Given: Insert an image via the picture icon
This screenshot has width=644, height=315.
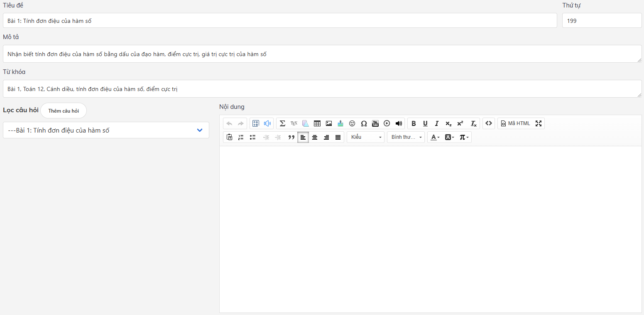Looking at the screenshot, I should (329, 123).
